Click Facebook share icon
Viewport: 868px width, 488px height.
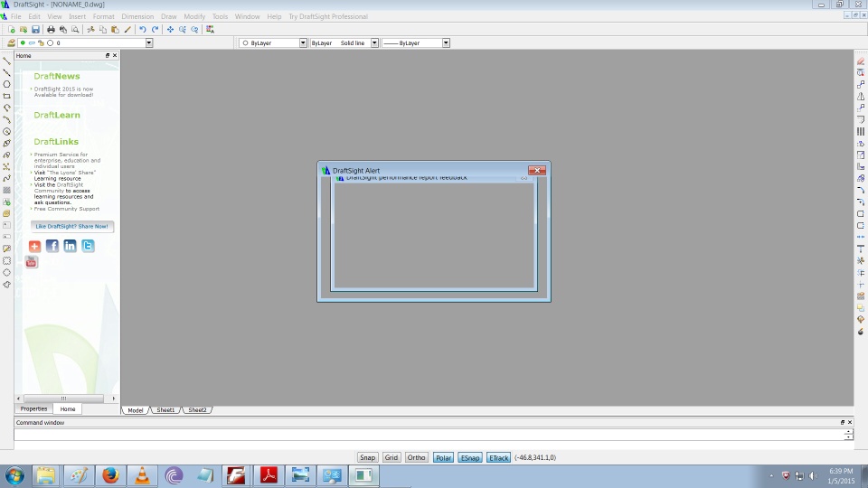pyautogui.click(x=52, y=246)
